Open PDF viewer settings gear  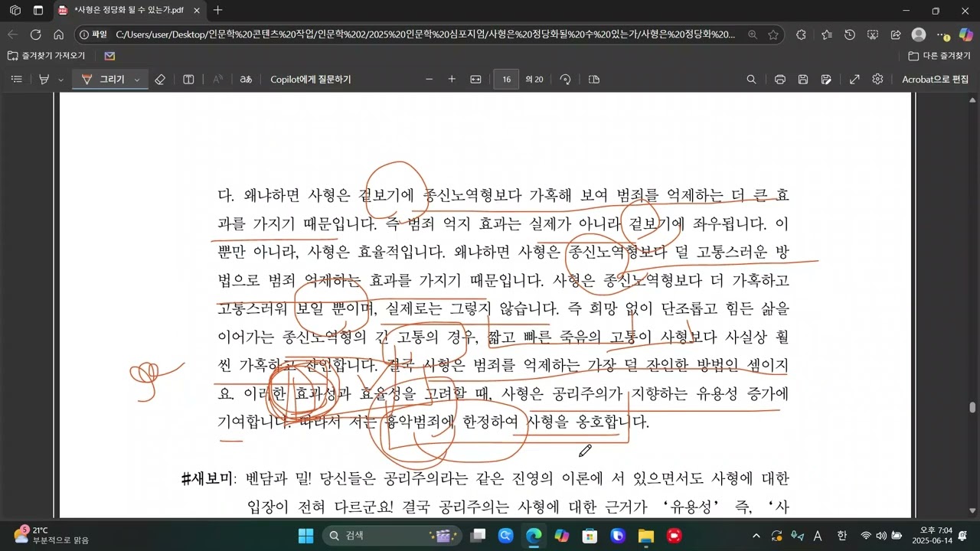tap(877, 79)
